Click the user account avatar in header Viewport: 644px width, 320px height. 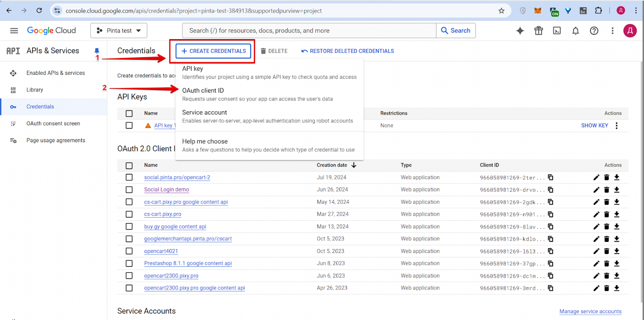[x=630, y=31]
